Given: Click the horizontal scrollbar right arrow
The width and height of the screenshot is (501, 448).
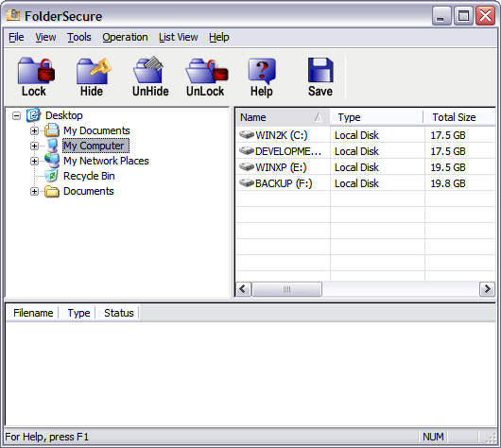Looking at the screenshot, I should (x=487, y=289).
